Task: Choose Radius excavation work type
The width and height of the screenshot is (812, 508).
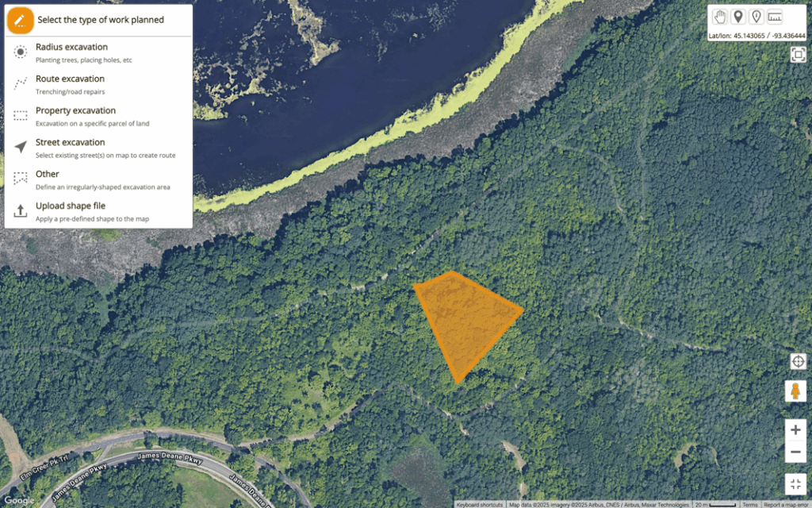Action: (98, 52)
